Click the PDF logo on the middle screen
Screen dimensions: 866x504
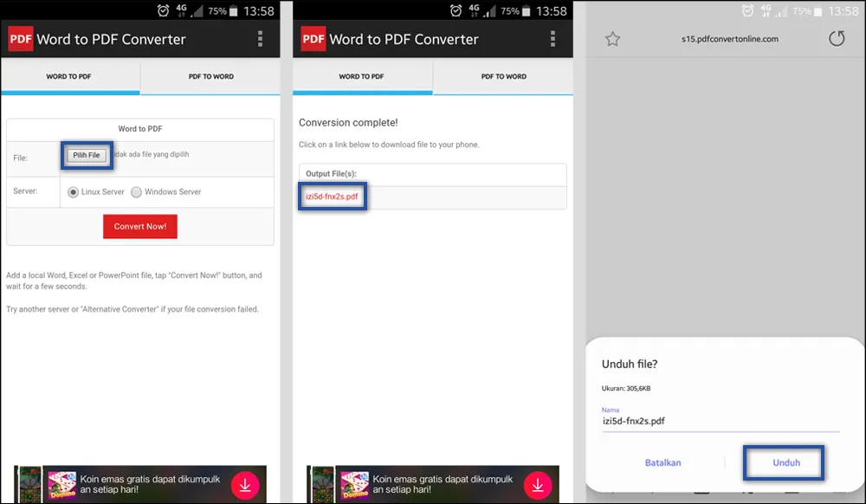tap(312, 39)
